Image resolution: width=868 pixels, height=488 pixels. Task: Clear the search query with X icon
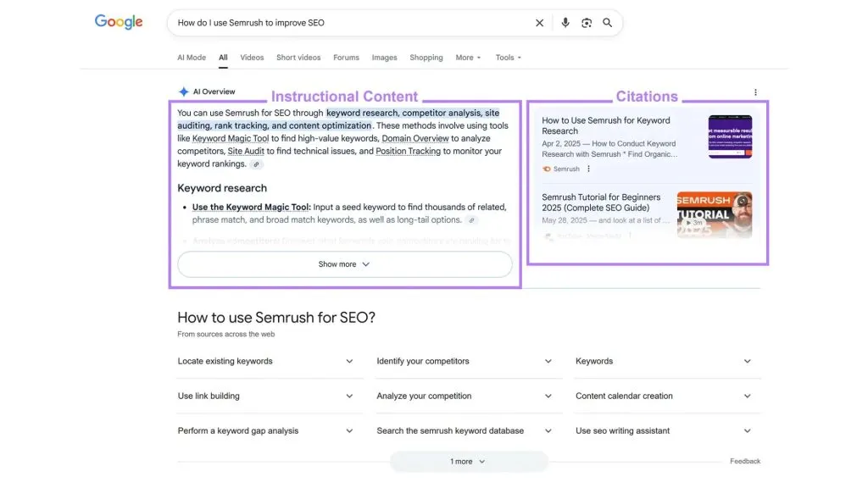coord(539,23)
